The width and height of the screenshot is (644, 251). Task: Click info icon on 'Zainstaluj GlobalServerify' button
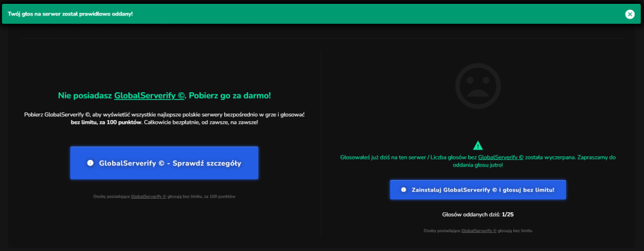tap(403, 190)
